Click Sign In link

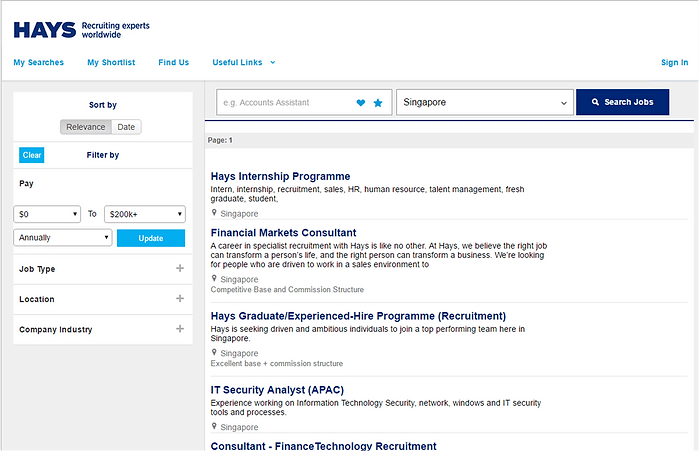[675, 63]
